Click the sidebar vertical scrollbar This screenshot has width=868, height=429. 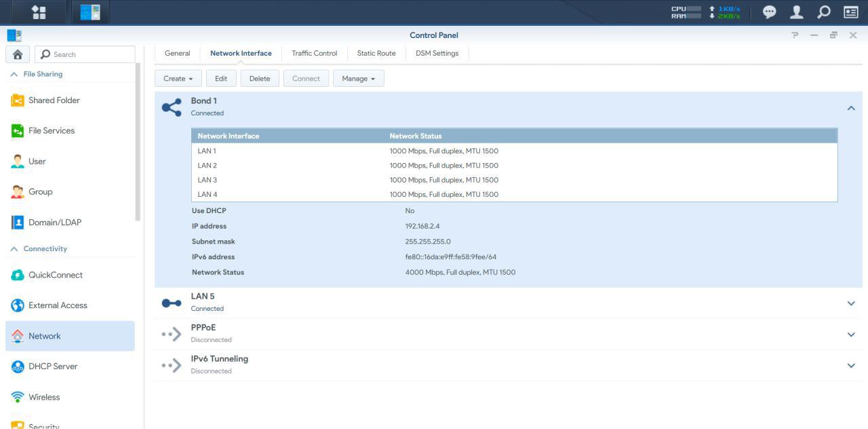[x=138, y=143]
